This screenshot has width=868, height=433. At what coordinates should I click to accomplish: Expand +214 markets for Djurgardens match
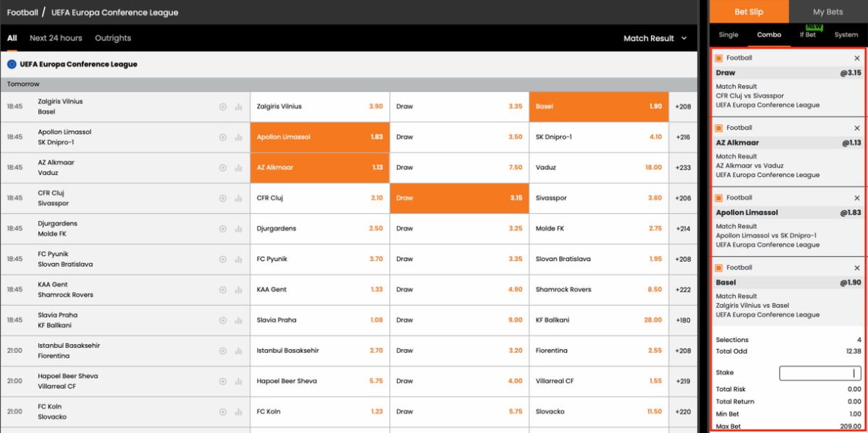683,229
